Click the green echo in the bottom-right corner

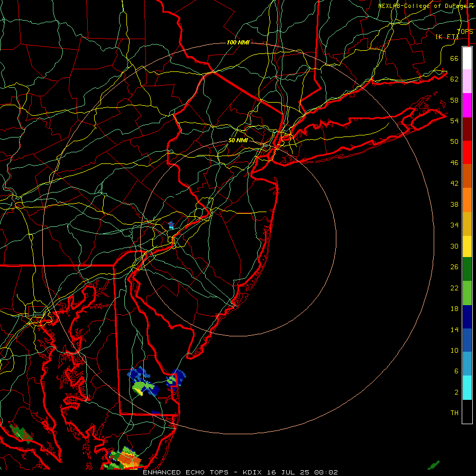[x=434, y=465]
